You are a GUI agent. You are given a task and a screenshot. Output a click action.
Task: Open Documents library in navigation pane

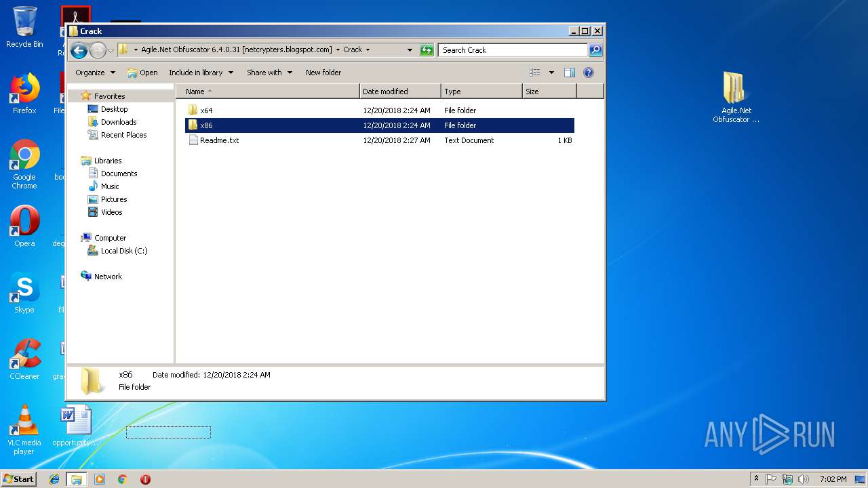[x=119, y=174]
